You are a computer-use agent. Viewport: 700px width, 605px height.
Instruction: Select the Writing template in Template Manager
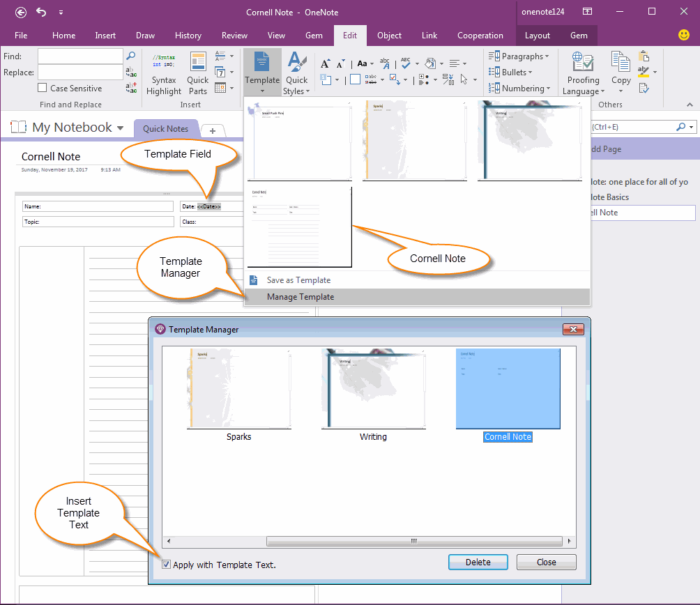[373, 395]
